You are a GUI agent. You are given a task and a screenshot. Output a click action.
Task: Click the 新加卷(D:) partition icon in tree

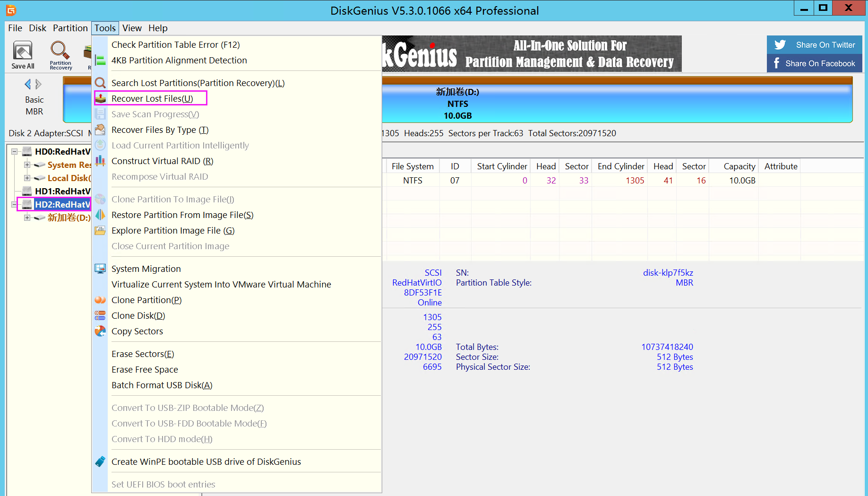(x=40, y=218)
